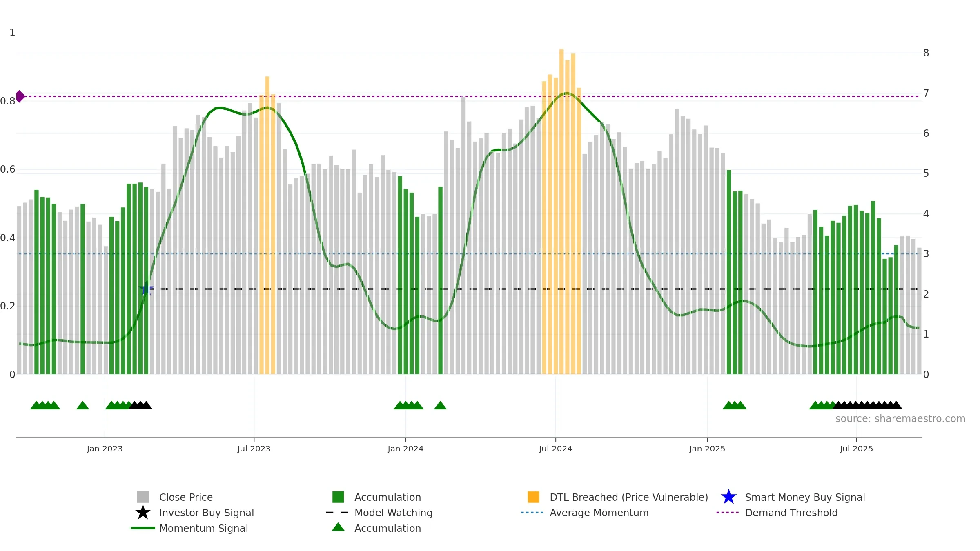Click the green Accumulation triangle legend icon
This screenshot has height=551, width=980.
pos(338,527)
